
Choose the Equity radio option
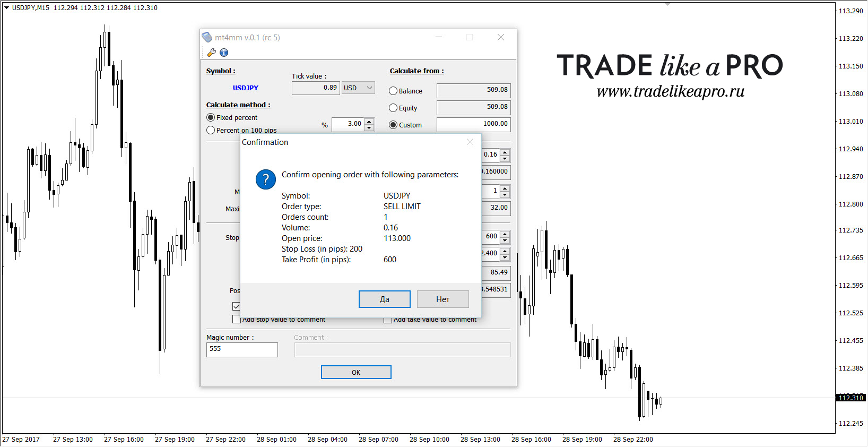(x=393, y=108)
